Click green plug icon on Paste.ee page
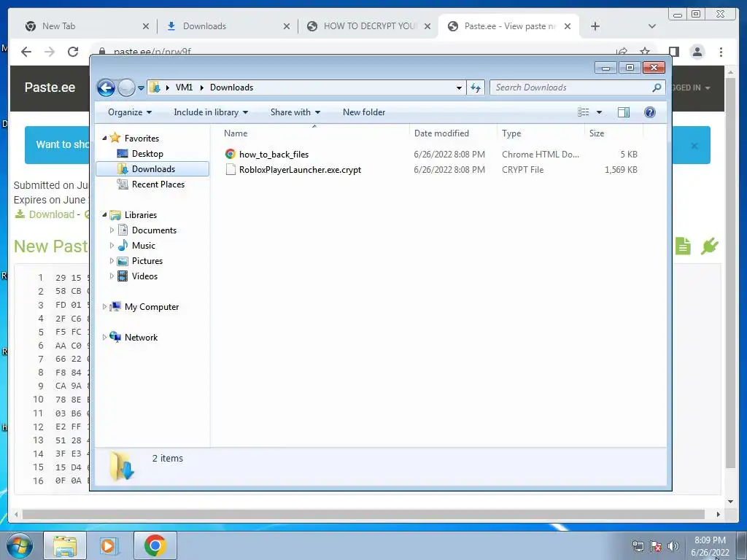The width and height of the screenshot is (747, 560). pyautogui.click(x=709, y=246)
